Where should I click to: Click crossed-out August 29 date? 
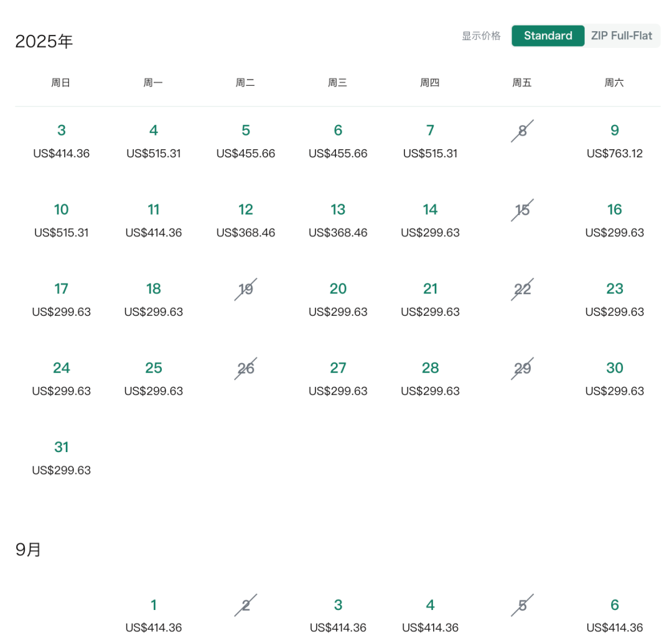click(522, 368)
